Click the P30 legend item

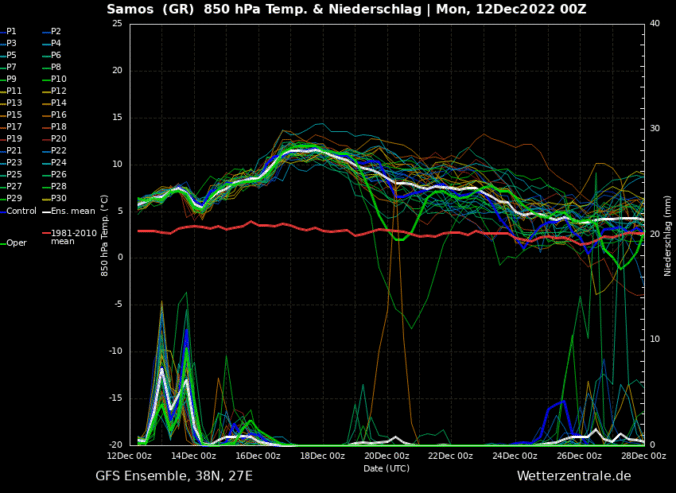[58, 198]
